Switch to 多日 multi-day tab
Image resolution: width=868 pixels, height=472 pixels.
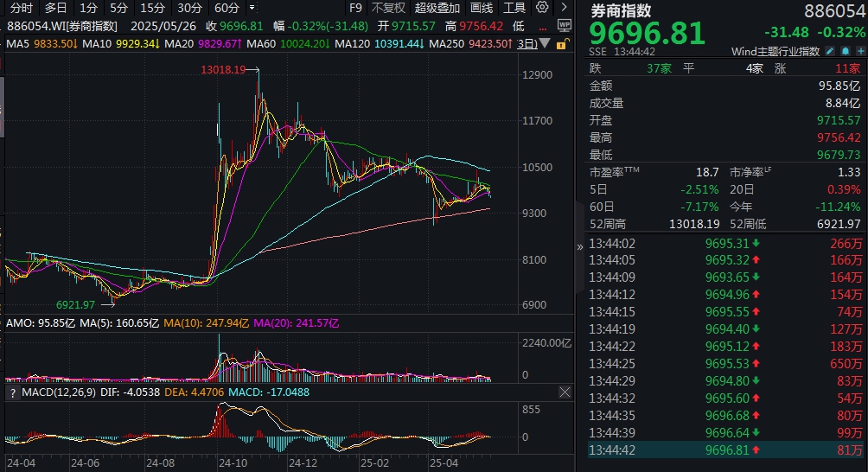coord(55,8)
